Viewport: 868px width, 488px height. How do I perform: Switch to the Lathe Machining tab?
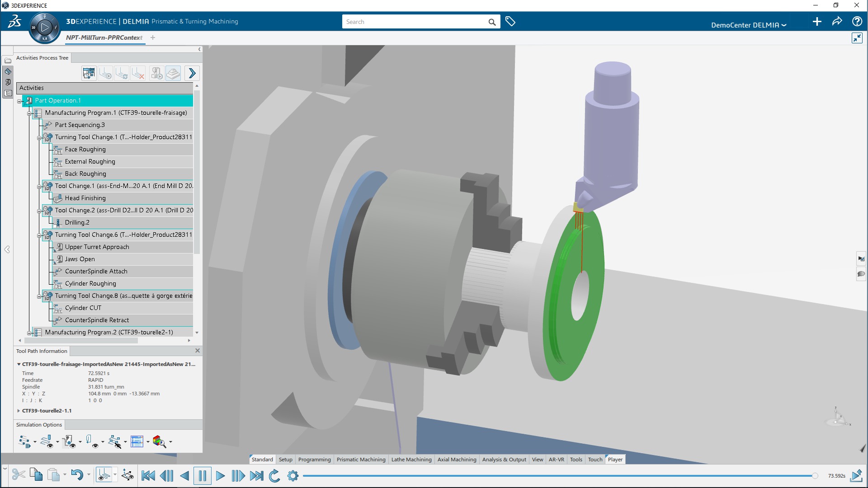pyautogui.click(x=411, y=460)
